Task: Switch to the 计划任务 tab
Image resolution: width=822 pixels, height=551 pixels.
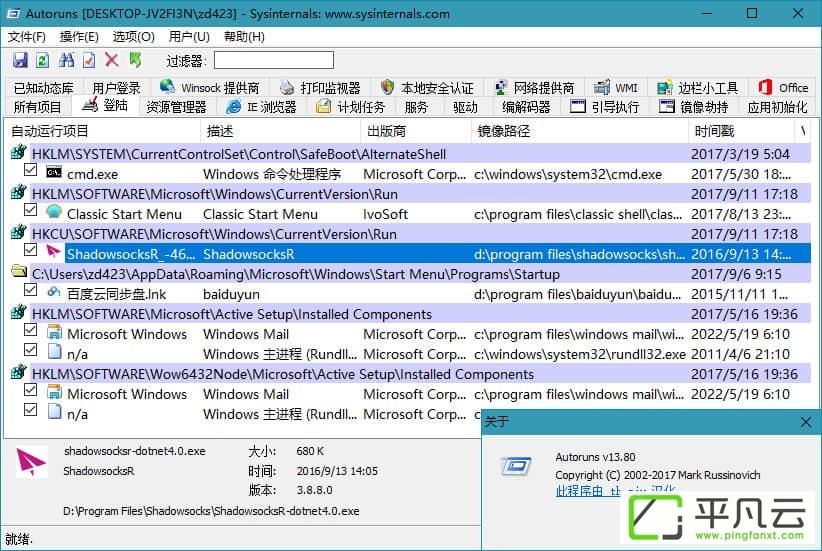Action: coord(351,107)
